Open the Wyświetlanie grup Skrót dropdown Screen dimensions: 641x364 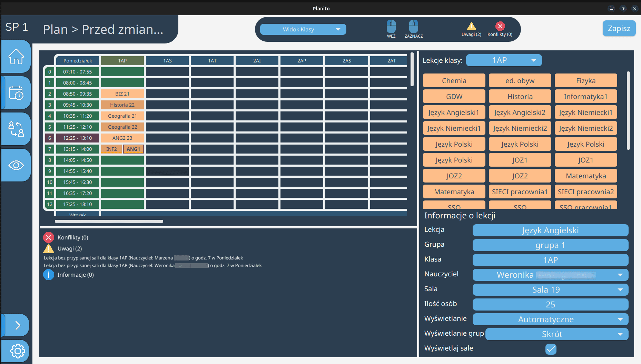point(557,334)
